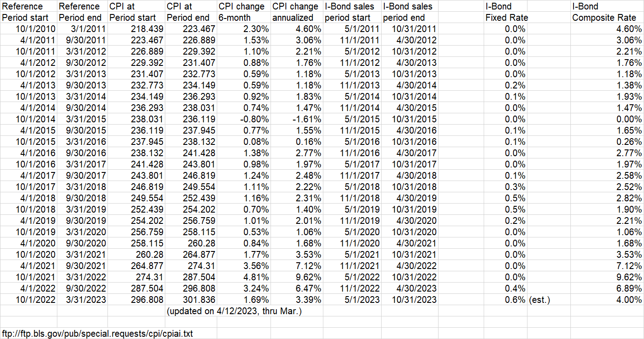This screenshot has width=644, height=339.
Task: Click the 10/1/2010 period start cell
Action: (29, 29)
